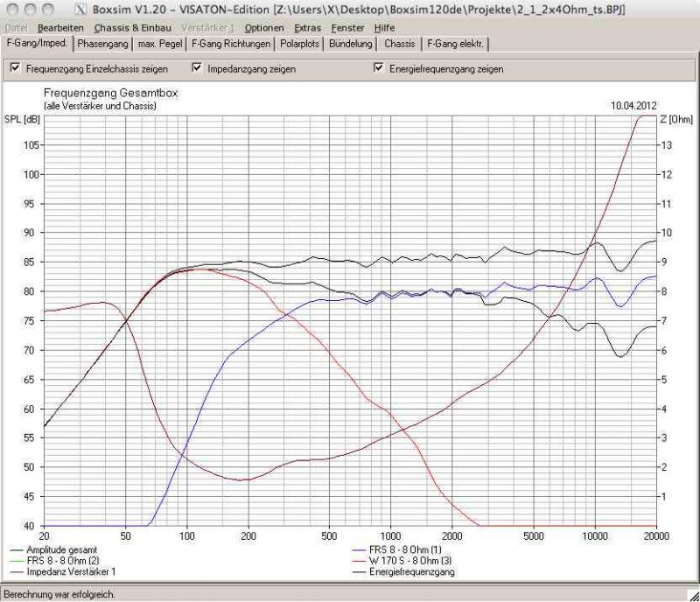Click the FRS 8 - 8 Ohm (1) legend entry
The width and height of the screenshot is (700, 602).
(x=397, y=549)
